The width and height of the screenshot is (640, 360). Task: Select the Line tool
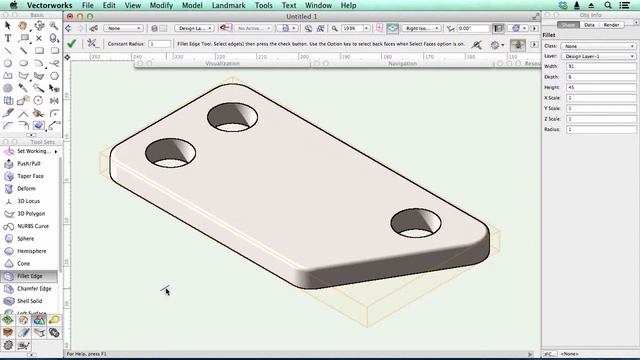pyautogui.click(x=8, y=51)
